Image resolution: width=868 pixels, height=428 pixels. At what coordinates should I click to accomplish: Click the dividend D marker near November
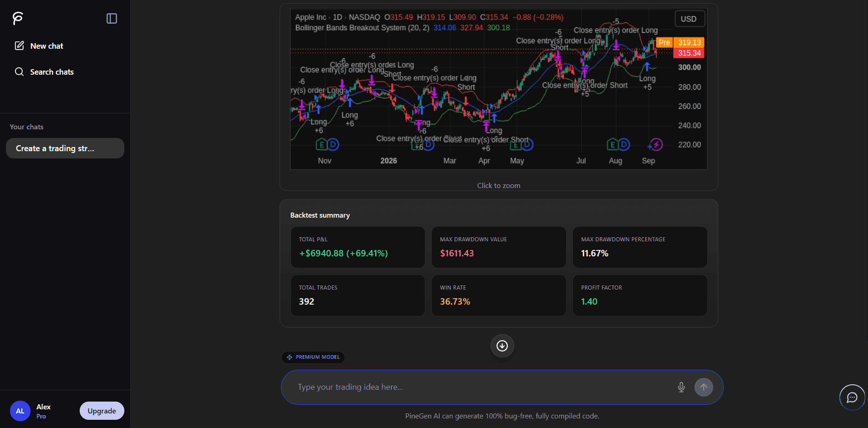[333, 145]
